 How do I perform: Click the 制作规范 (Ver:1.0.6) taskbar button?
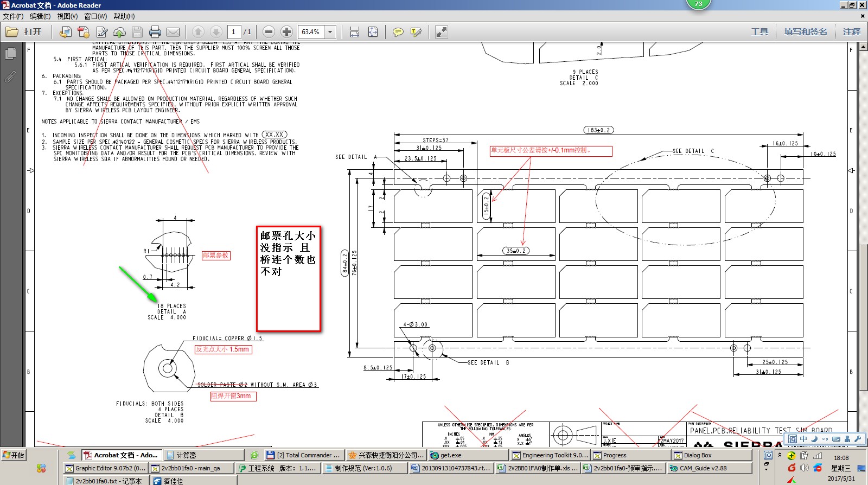[365, 468]
